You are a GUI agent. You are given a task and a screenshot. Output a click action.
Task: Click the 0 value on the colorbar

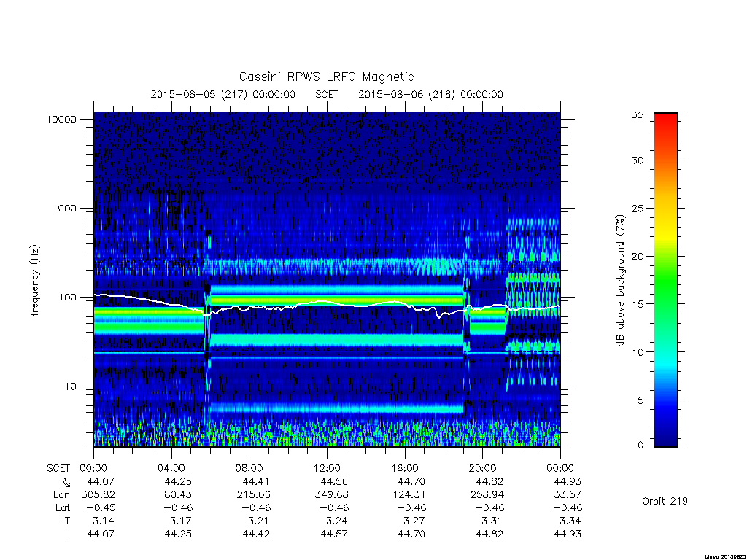(640, 446)
